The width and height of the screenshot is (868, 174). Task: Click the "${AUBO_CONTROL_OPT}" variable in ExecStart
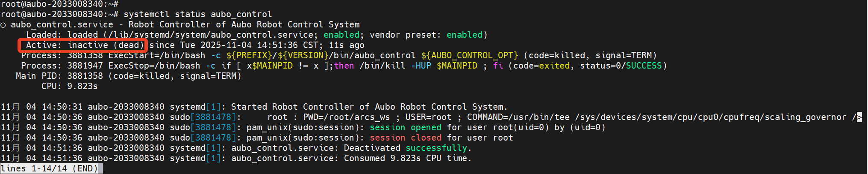[x=469, y=55]
